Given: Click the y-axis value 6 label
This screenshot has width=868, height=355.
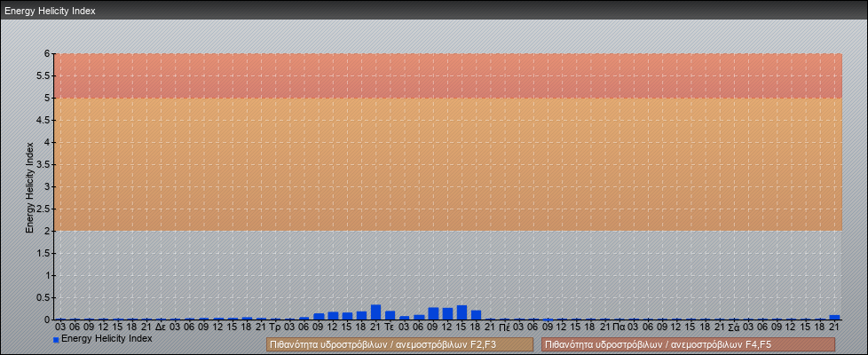Looking at the screenshot, I should click(46, 53).
